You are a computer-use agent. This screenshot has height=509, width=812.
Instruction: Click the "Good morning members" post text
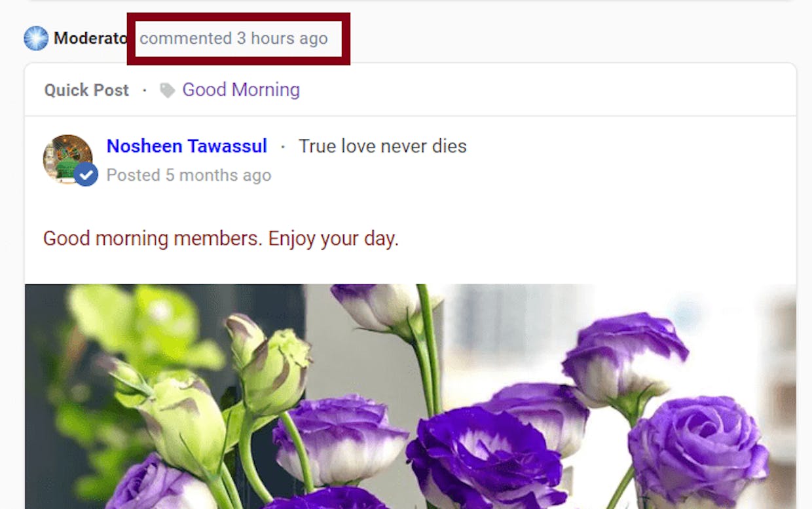pos(221,238)
